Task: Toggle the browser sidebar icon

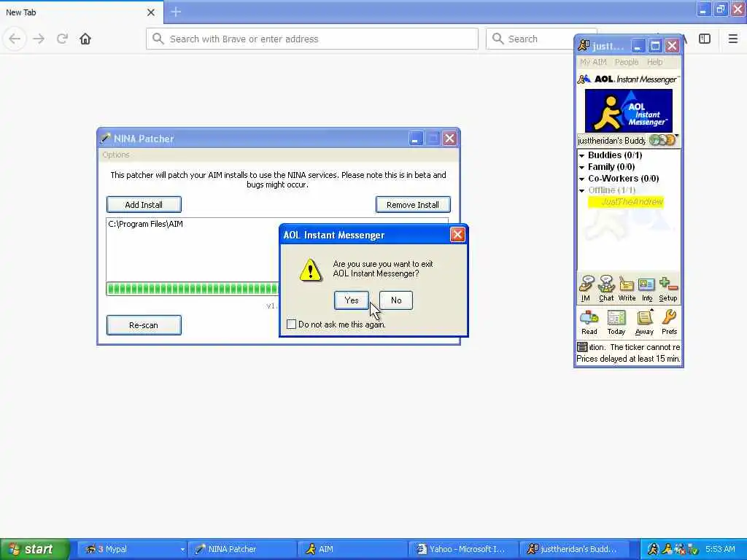Action: click(x=705, y=39)
